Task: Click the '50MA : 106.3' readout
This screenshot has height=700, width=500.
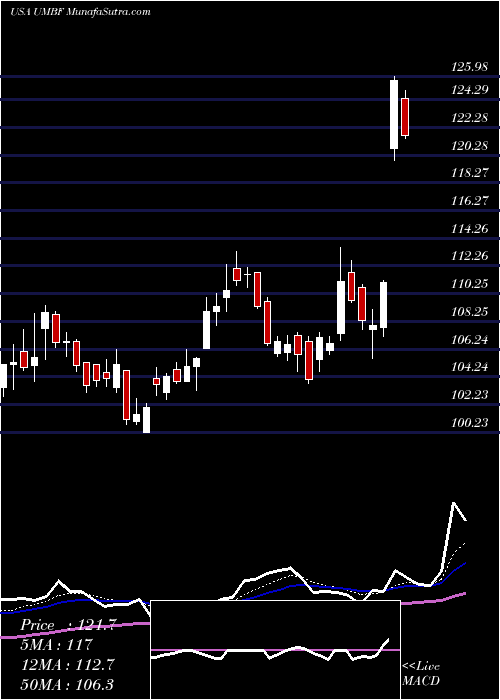Action: pyautogui.click(x=67, y=685)
